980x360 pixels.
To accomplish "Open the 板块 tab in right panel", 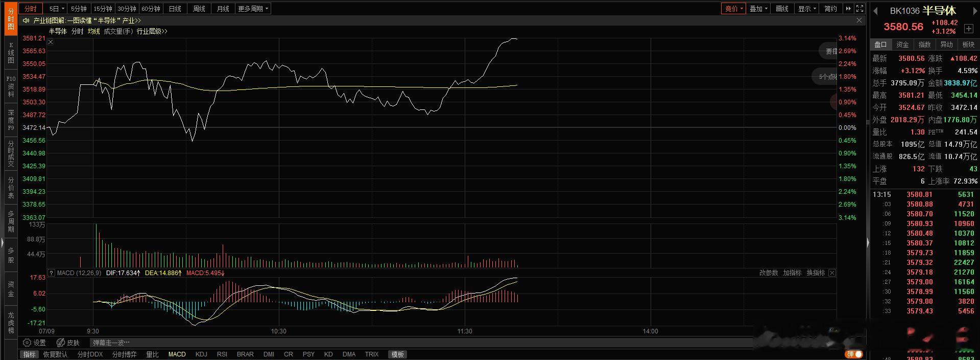I will click(x=969, y=44).
